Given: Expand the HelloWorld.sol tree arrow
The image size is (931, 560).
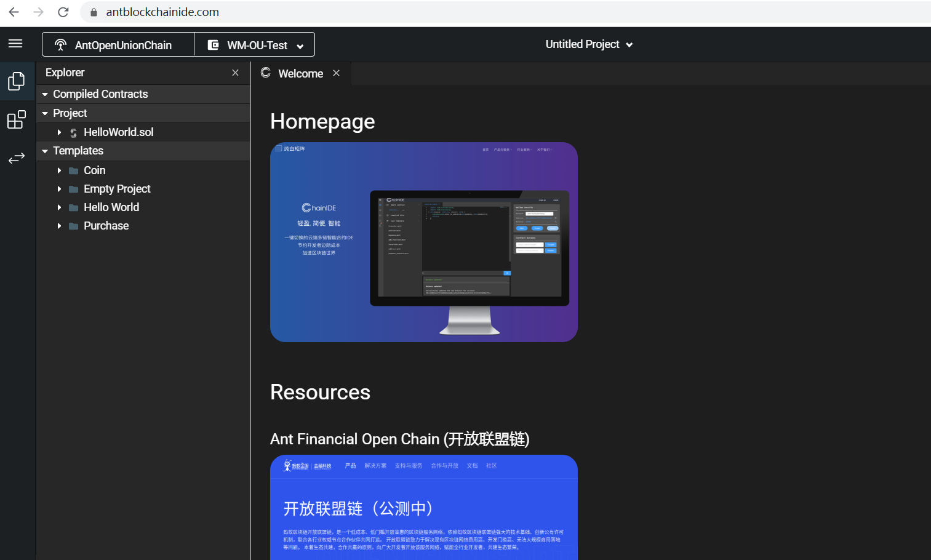Looking at the screenshot, I should tap(59, 132).
